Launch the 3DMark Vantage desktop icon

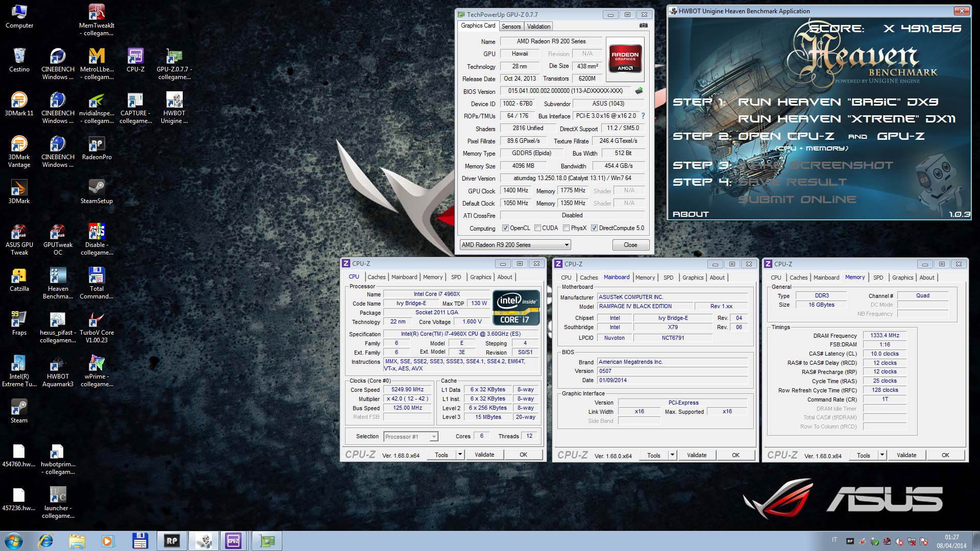point(19,152)
